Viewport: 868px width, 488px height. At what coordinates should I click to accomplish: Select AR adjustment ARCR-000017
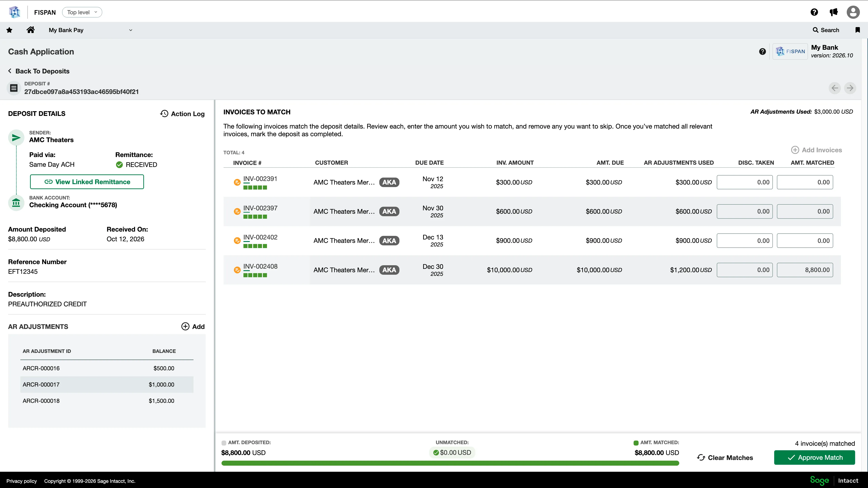(107, 385)
